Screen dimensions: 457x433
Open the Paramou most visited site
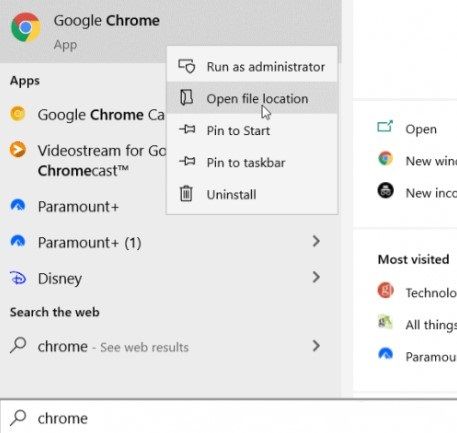431,357
